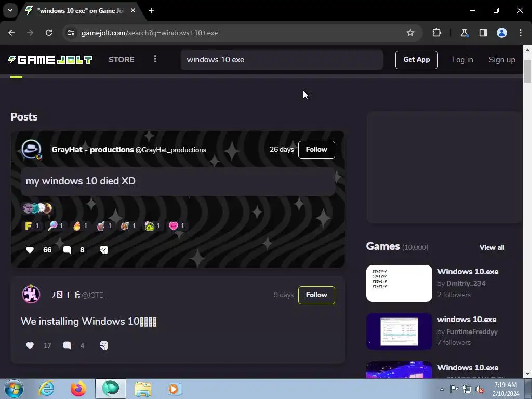This screenshot has height=399, width=532.
Task: Go forward in browser history
Action: [x=30, y=33]
